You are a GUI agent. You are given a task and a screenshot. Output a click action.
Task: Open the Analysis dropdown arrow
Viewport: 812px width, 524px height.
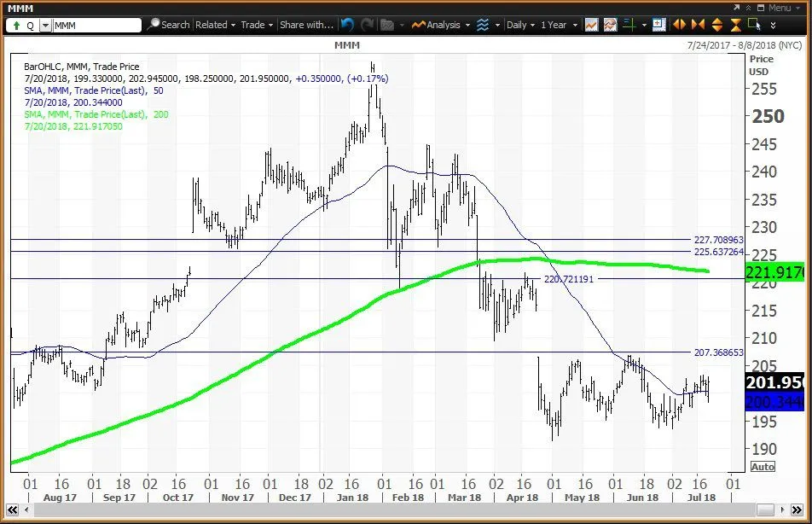point(467,25)
